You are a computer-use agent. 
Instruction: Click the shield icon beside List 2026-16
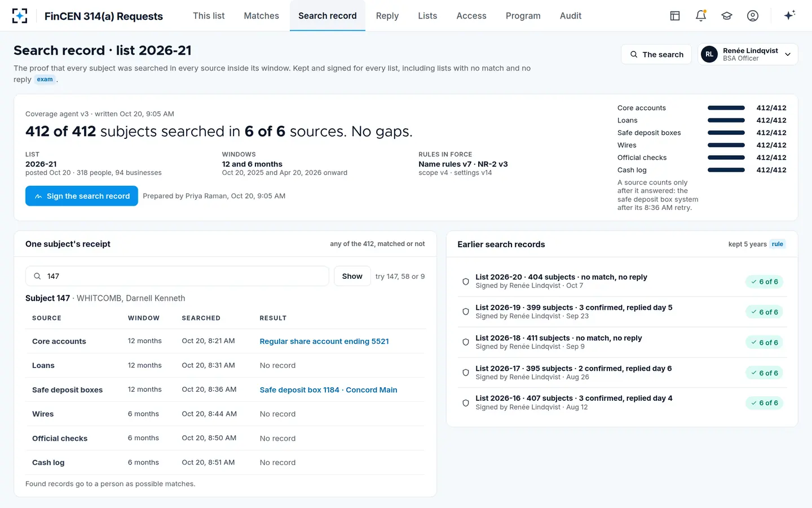pyautogui.click(x=466, y=403)
